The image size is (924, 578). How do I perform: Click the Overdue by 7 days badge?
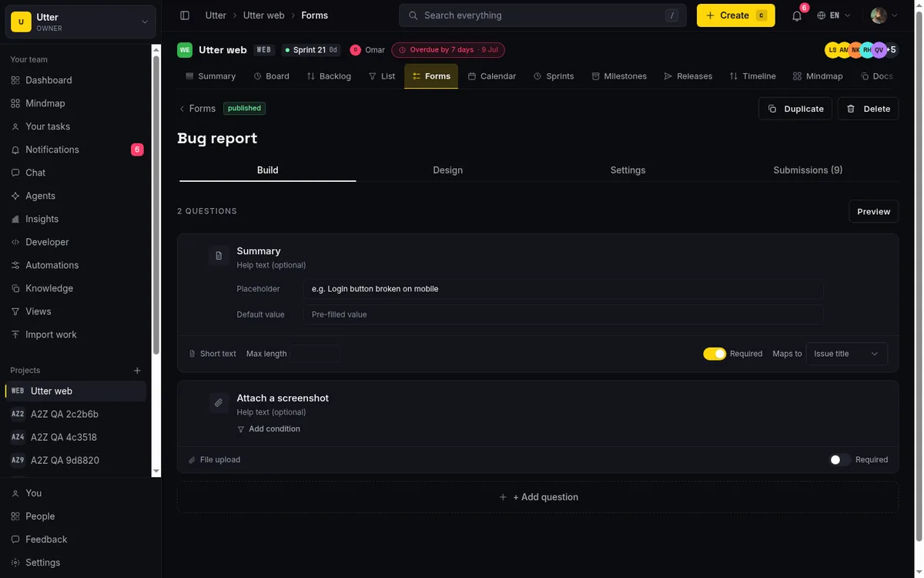pyautogui.click(x=448, y=50)
